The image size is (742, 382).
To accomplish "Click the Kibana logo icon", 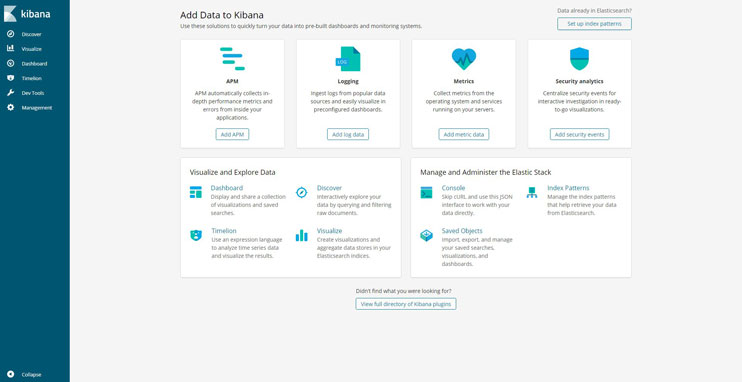I will [10, 14].
